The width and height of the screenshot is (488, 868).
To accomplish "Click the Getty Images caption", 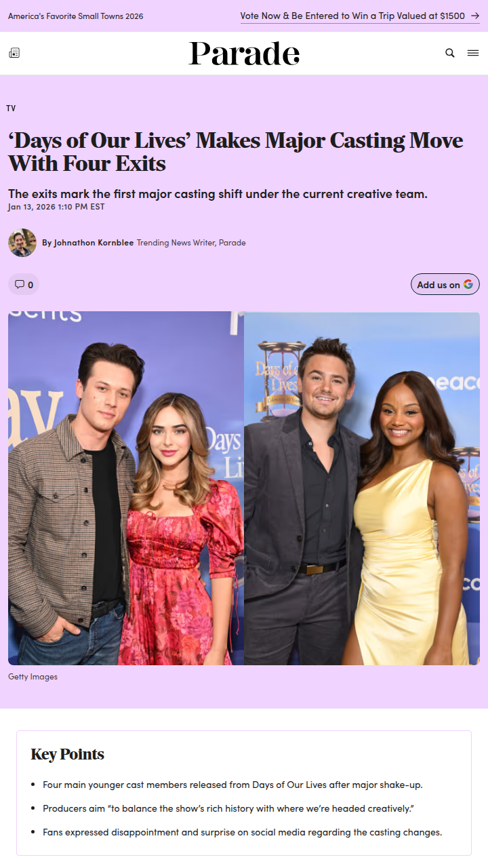I will 33,677.
